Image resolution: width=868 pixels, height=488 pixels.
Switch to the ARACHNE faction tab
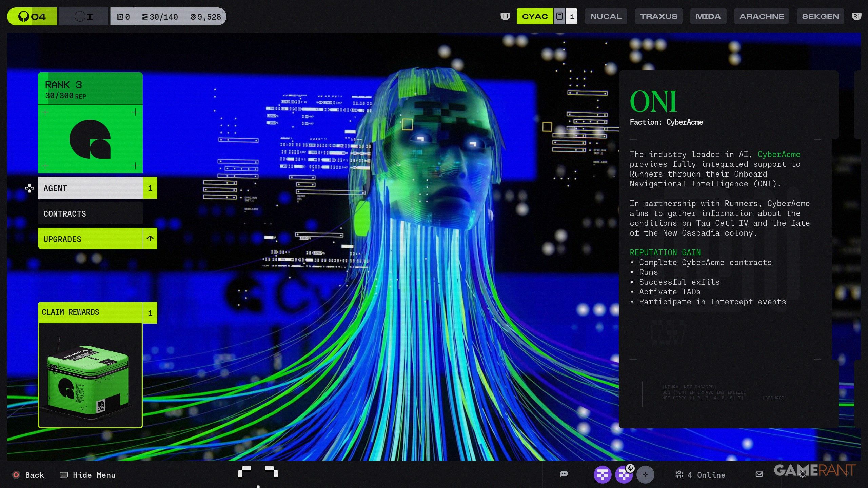pyautogui.click(x=761, y=16)
